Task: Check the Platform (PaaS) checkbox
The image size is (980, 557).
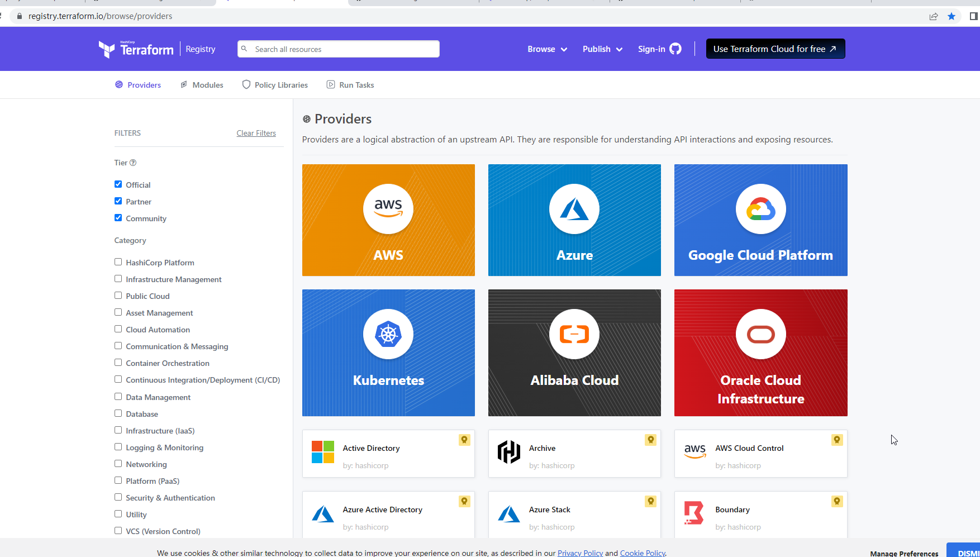Action: pos(118,480)
